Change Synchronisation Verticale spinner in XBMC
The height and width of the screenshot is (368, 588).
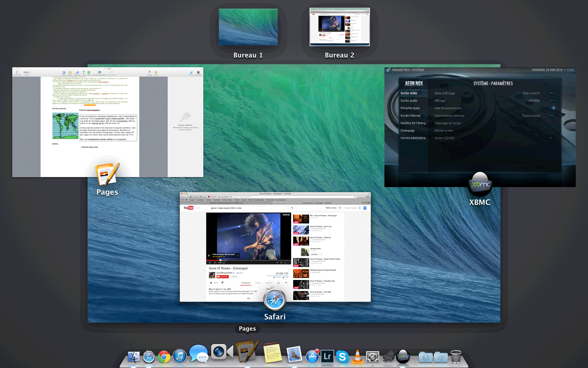[x=552, y=116]
